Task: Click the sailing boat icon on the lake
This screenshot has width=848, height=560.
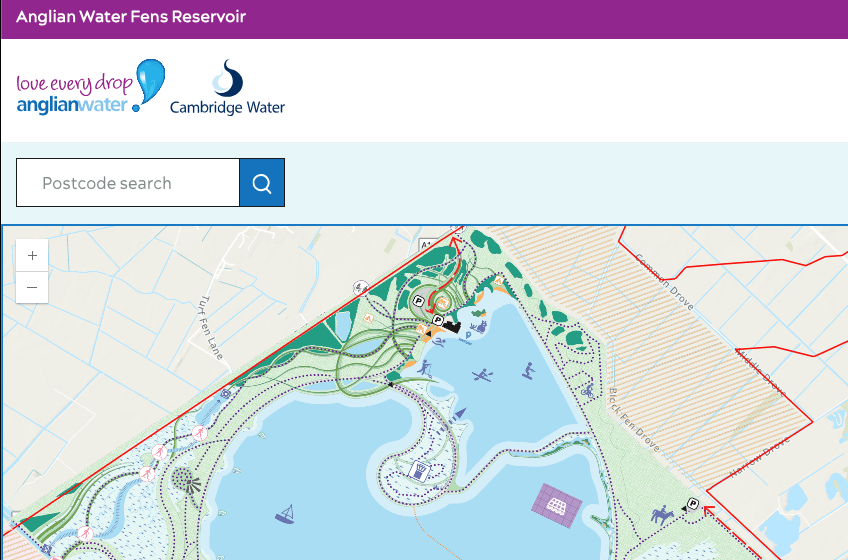Action: [x=286, y=514]
